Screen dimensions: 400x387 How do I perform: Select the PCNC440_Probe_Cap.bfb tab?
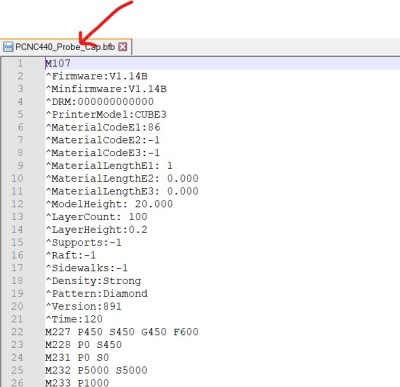tap(66, 47)
